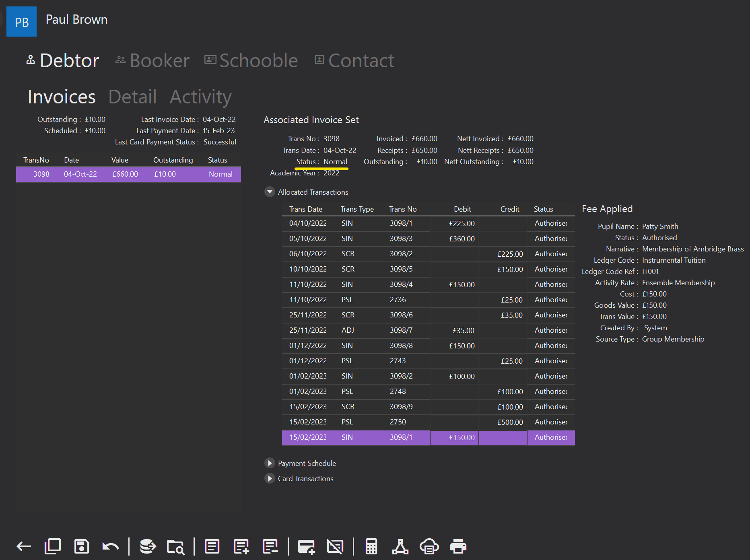Click the Source Type value Group Membership

tap(673, 339)
